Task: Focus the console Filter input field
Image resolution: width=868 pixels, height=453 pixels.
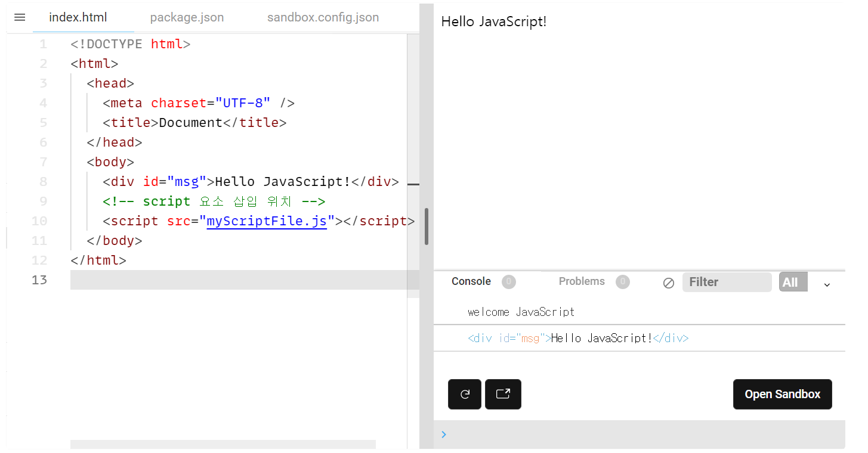Action: tap(727, 282)
